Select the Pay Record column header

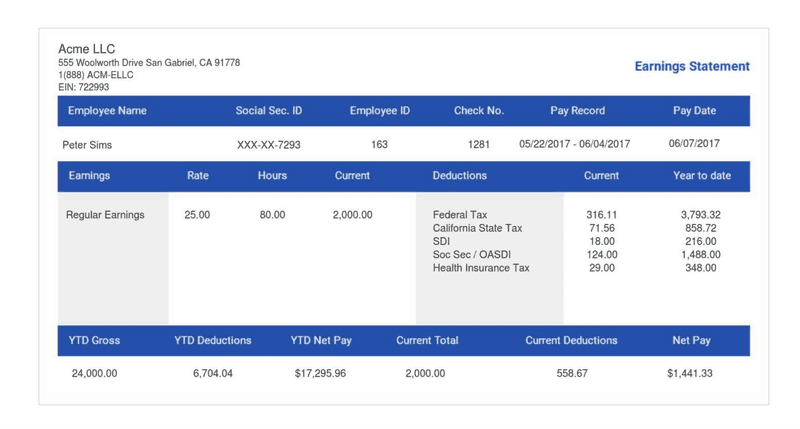click(577, 111)
